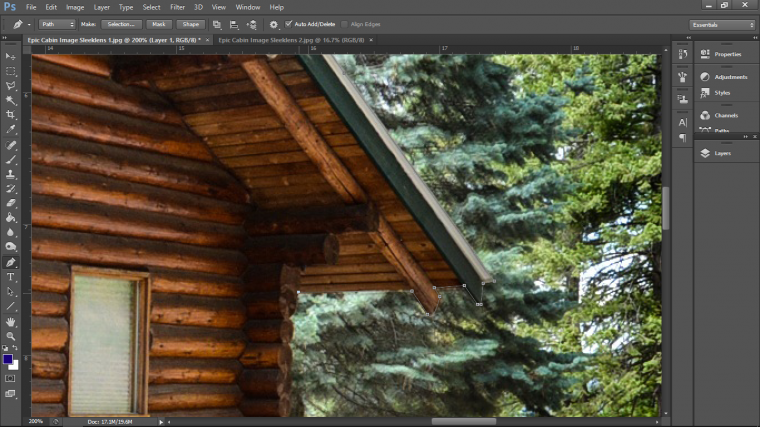
Task: Open the History panel icon in dock
Action: pos(682,54)
